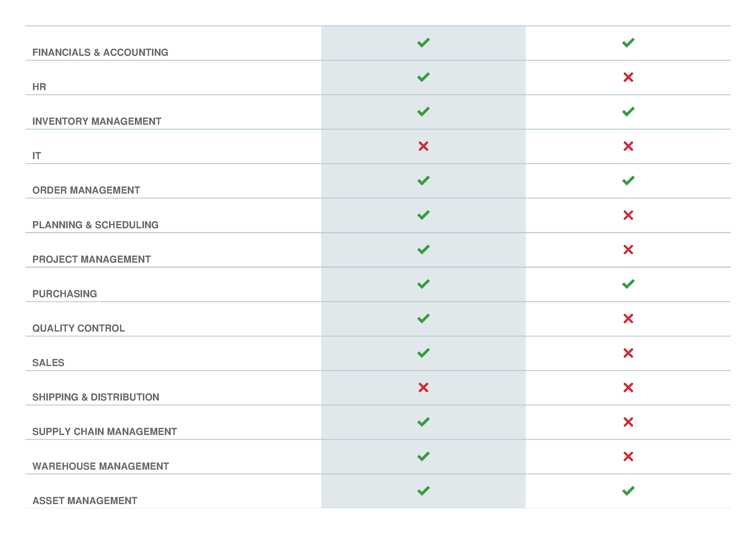756x534 pixels.
Task: Click the Supply Chain Management label
Action: [x=104, y=432]
